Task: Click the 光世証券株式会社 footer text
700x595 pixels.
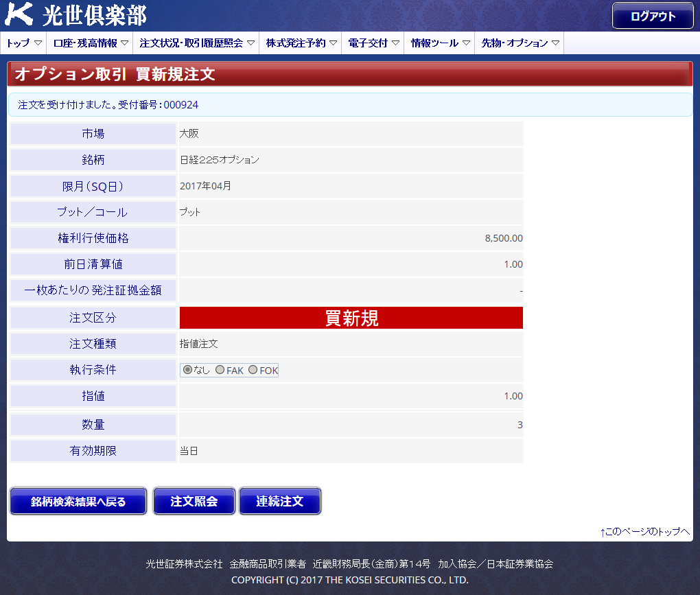Action: (184, 564)
